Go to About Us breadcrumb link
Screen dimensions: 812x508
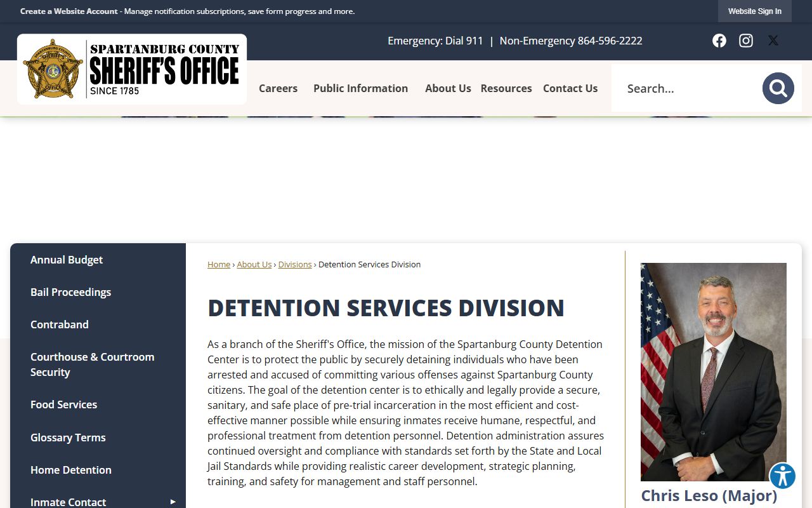(254, 264)
